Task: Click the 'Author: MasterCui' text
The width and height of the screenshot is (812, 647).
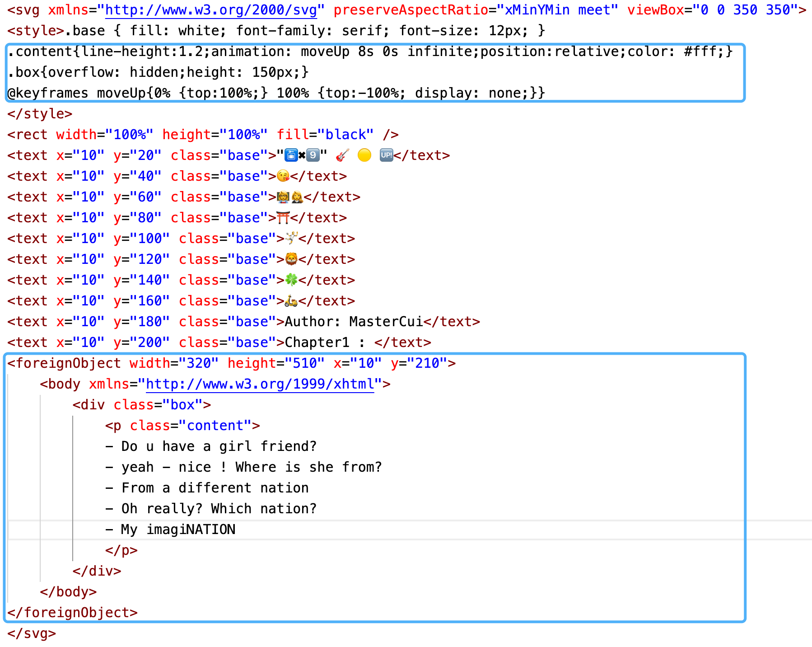Action: tap(354, 322)
